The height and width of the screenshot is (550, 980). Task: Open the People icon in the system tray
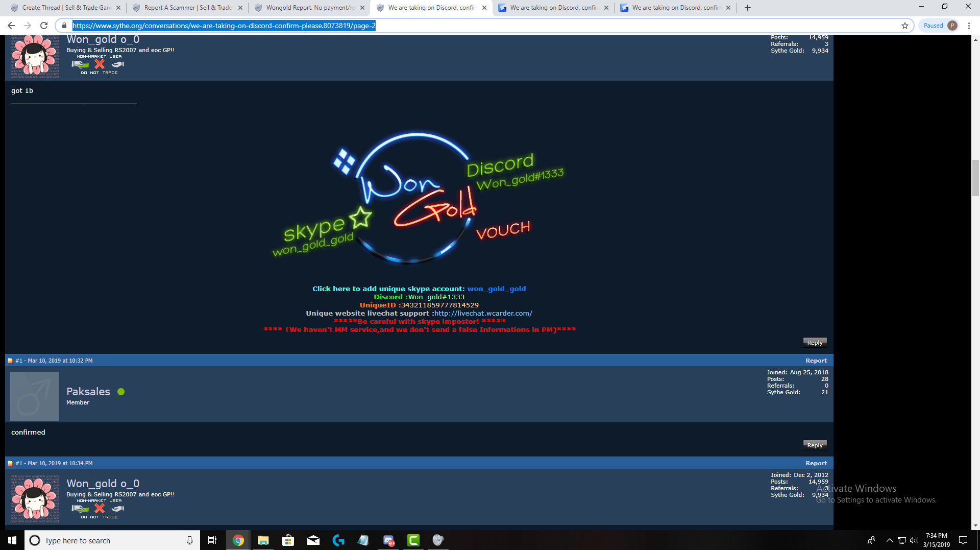tap(871, 540)
